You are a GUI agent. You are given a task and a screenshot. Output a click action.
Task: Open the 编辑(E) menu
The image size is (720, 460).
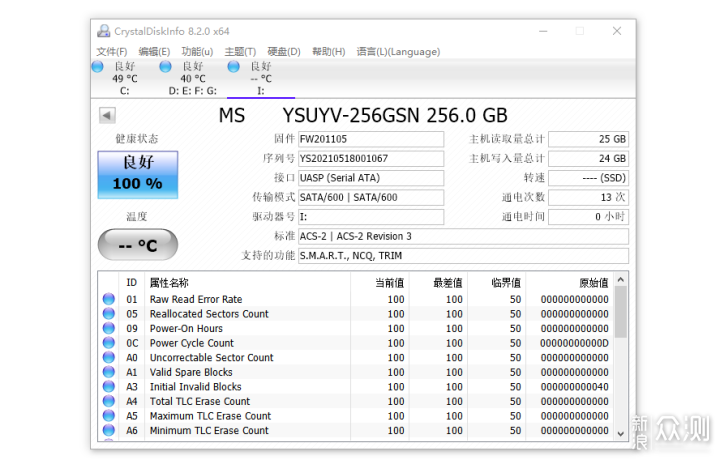tap(154, 51)
